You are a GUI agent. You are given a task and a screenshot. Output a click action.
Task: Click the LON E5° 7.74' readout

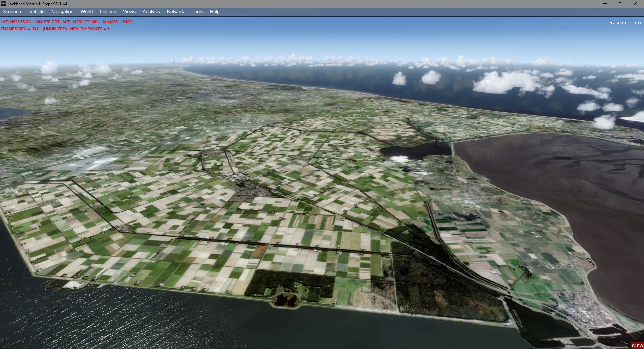[47, 22]
